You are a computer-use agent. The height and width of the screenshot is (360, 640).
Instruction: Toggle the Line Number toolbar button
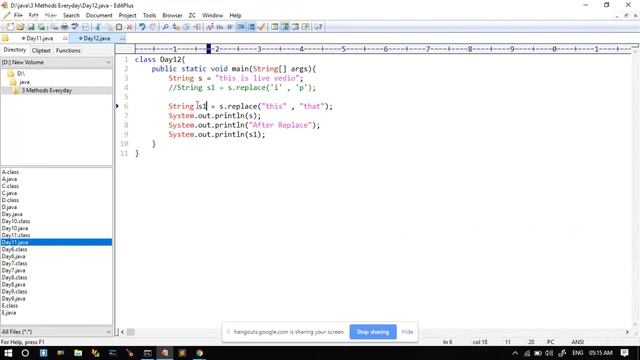[x=251, y=27]
